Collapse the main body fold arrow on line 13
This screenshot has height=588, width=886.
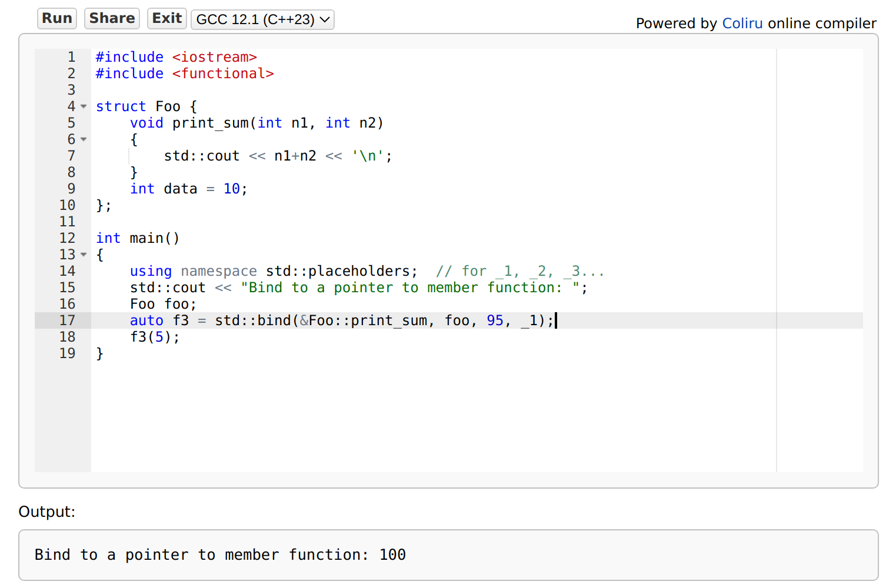[84, 255]
